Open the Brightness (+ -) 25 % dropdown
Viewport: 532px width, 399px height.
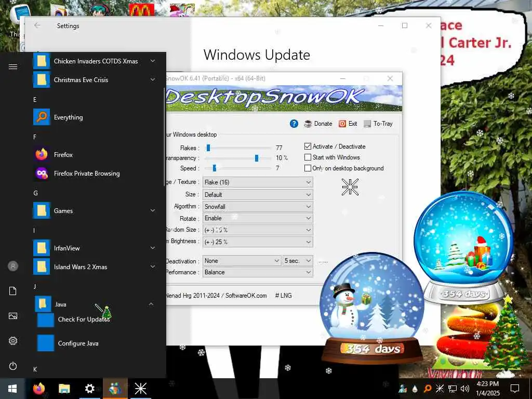click(258, 242)
